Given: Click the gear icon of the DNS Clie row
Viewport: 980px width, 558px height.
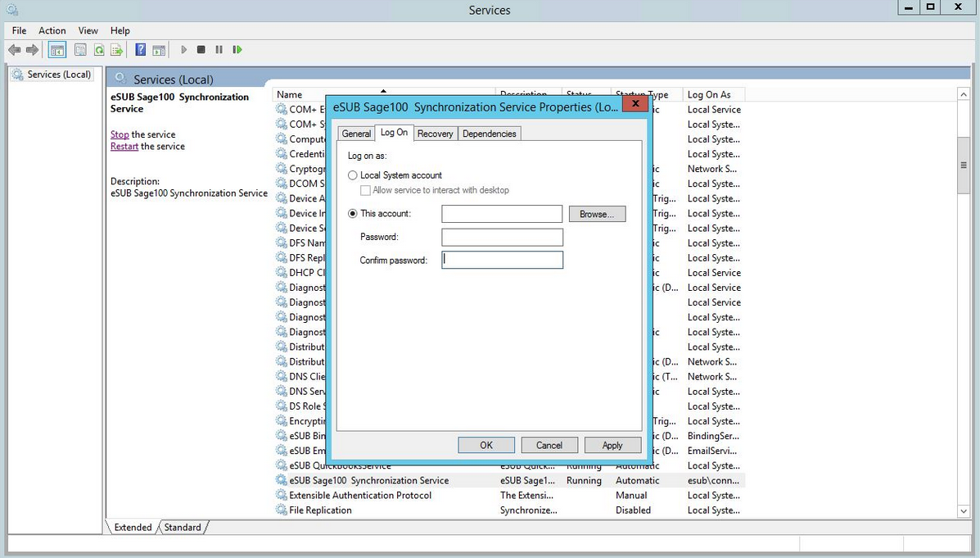Looking at the screenshot, I should coord(282,376).
